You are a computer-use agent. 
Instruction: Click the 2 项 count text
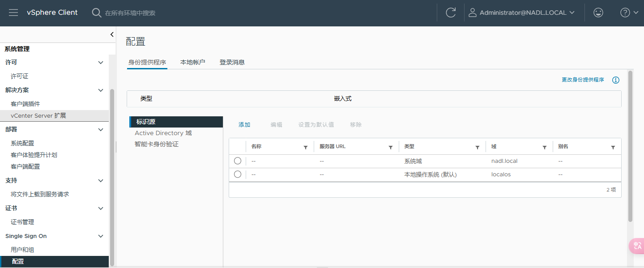pos(611,190)
